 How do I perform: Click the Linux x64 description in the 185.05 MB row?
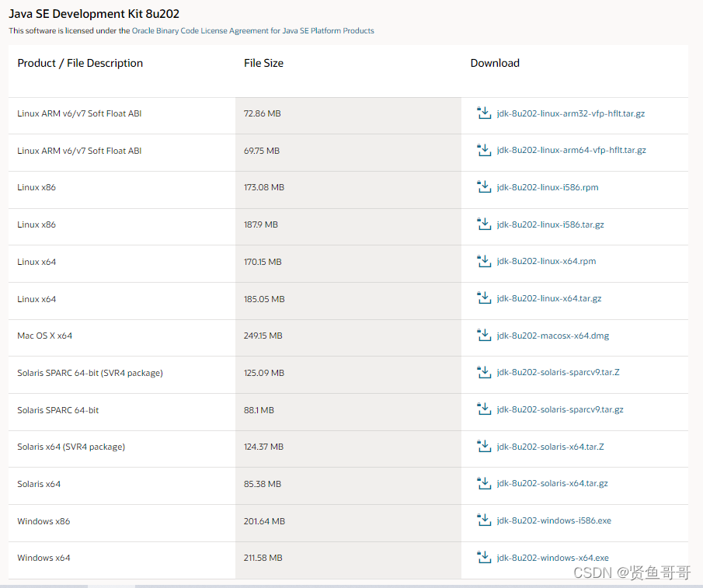tap(37, 299)
